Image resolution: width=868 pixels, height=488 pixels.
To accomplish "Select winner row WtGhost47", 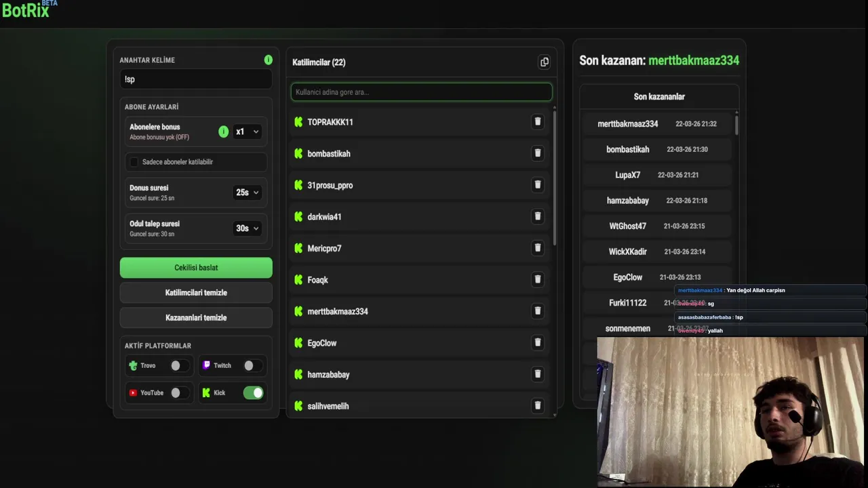I will [x=657, y=226].
